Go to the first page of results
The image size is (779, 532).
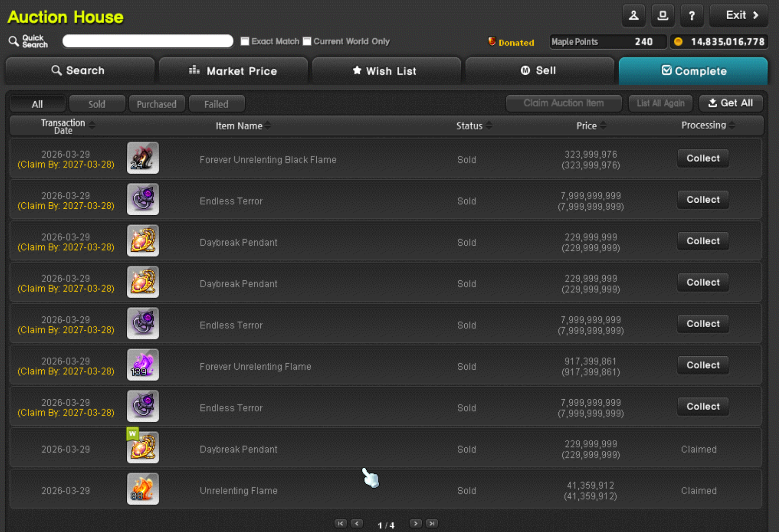tap(340, 523)
